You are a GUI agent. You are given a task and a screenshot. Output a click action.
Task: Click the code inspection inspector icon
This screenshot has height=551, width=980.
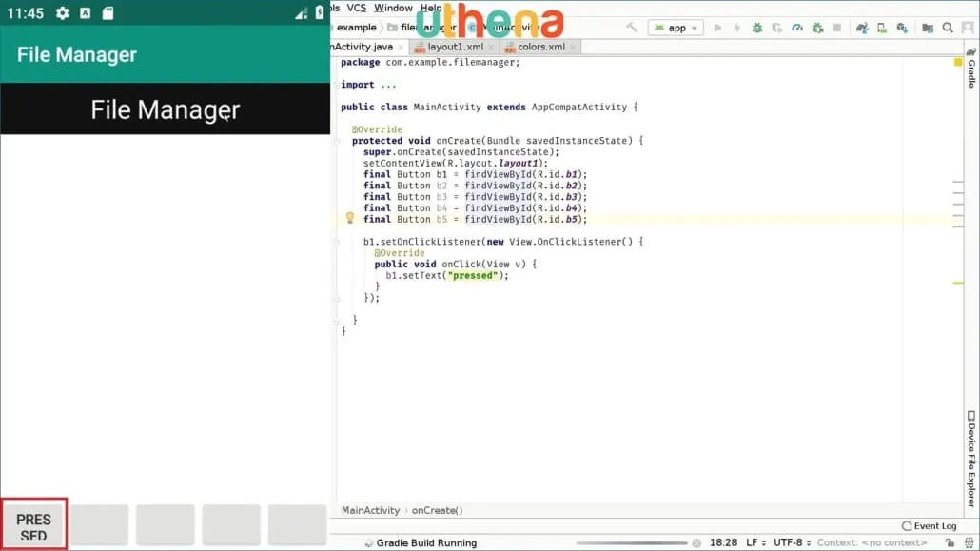(969, 542)
